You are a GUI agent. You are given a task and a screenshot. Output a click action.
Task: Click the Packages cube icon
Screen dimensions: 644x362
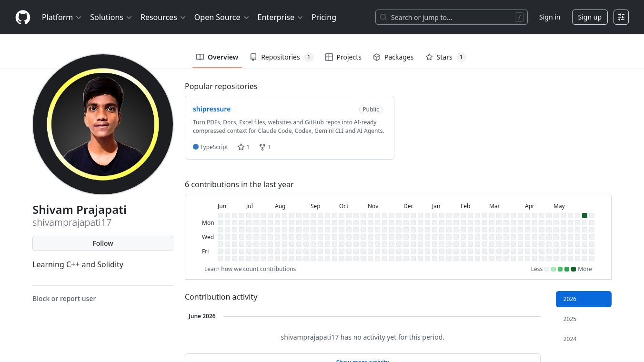[x=377, y=57]
